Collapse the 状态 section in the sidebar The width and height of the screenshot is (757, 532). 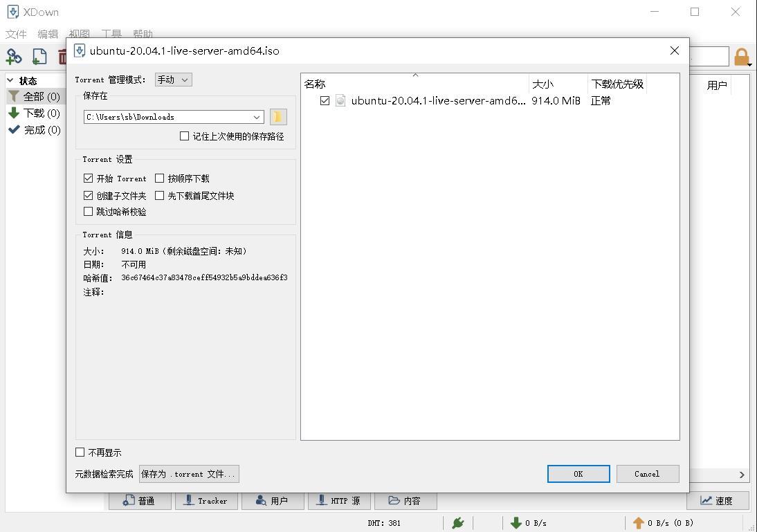tap(10, 80)
